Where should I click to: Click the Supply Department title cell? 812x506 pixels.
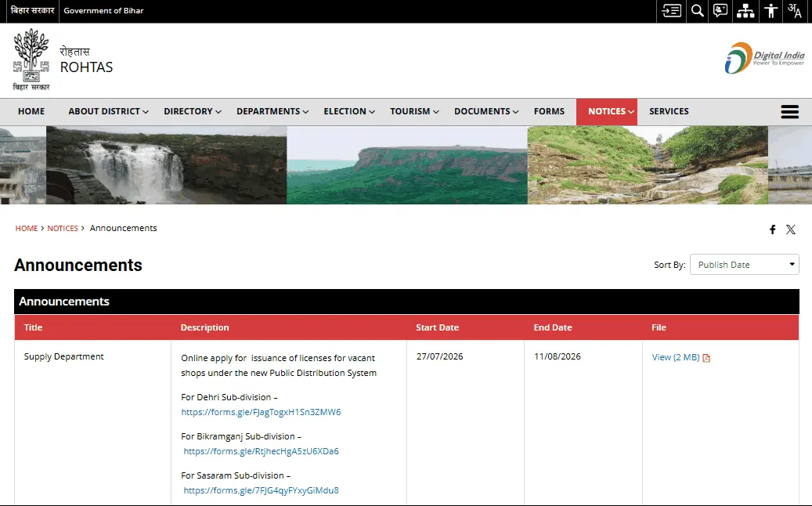coord(63,357)
